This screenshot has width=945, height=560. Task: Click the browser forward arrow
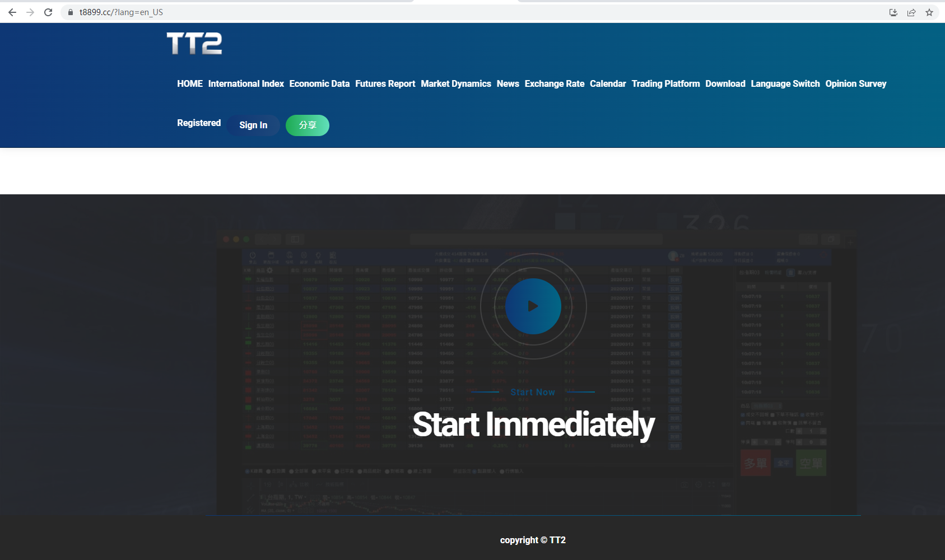tap(30, 12)
